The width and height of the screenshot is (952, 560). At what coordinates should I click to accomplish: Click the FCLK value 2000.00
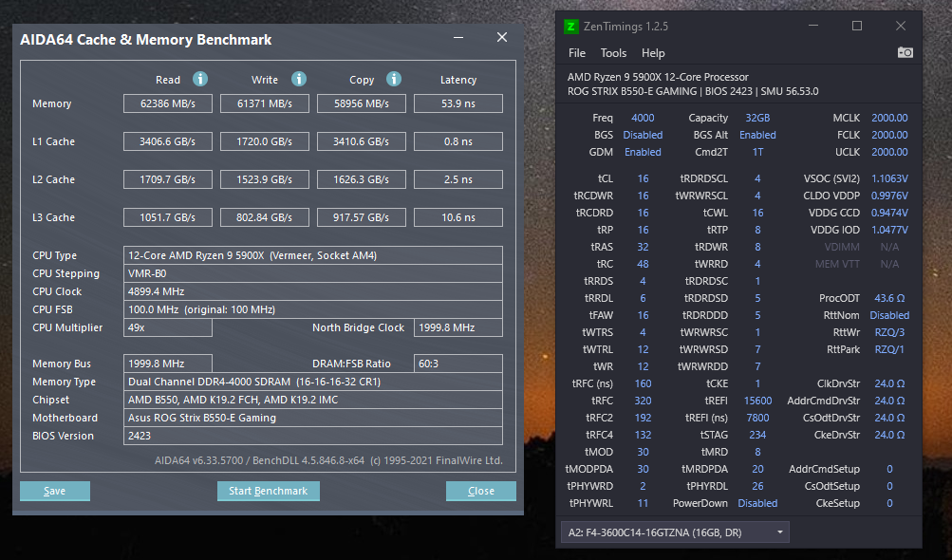tap(889, 135)
